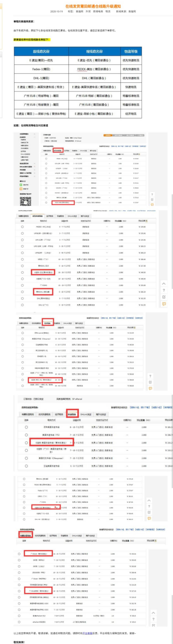
Task: Click the 物流等级 table header
Action: click(x=131, y=51)
